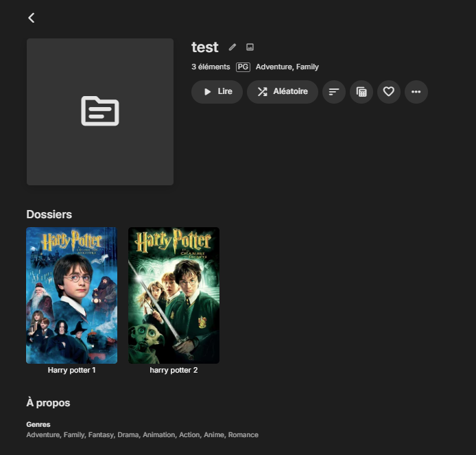Open the Family genre in header
Image resolution: width=476 pixels, height=455 pixels.
(x=307, y=67)
